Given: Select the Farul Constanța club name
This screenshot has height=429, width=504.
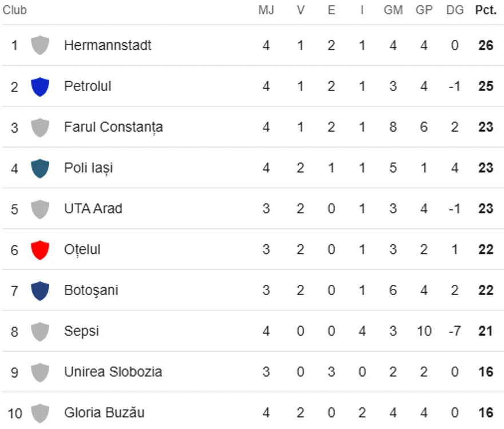Looking at the screenshot, I should (x=113, y=127).
